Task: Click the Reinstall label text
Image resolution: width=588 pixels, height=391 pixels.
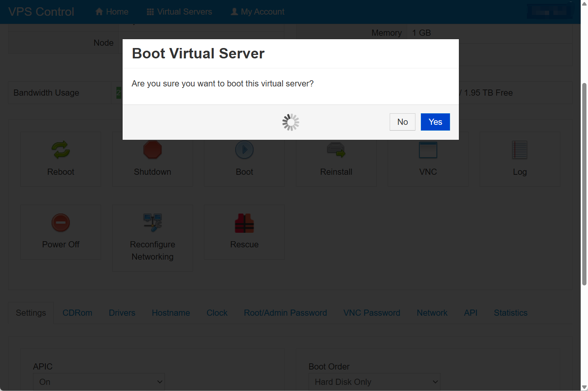Action: [x=336, y=172]
